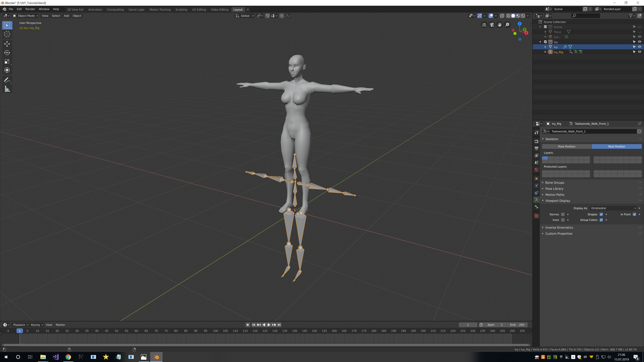This screenshot has width=644, height=362.
Task: Uncheck the Ivy collection checkbox
Action: 546,42
